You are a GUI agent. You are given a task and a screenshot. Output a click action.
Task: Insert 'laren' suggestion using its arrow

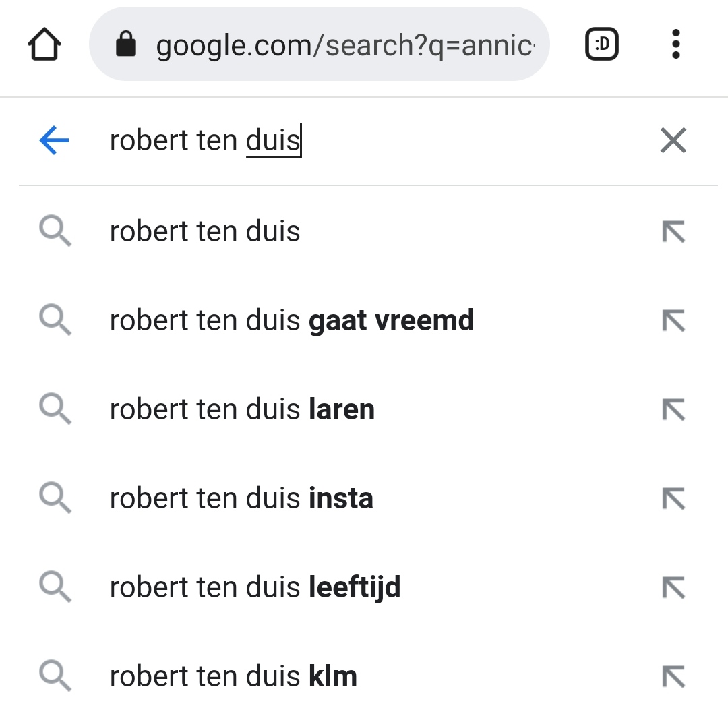673,410
